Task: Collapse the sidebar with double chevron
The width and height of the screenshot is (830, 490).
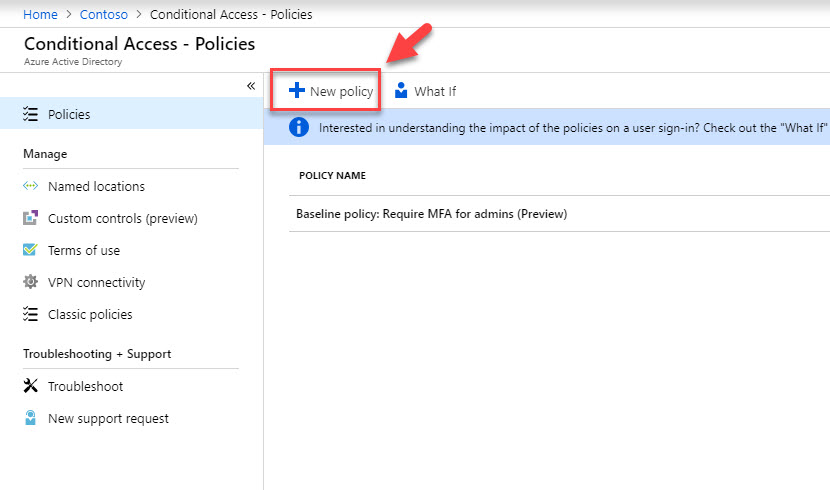Action: point(251,86)
